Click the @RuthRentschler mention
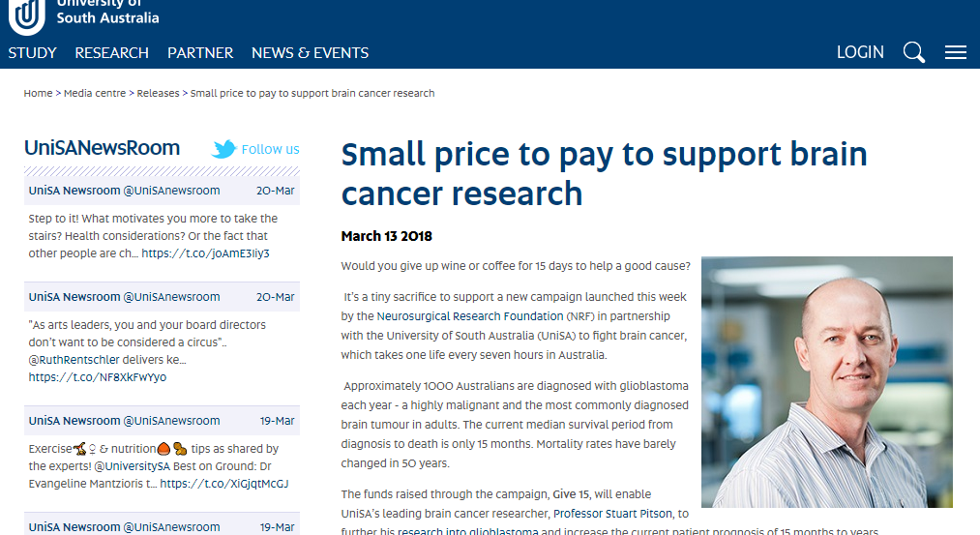980x535 pixels. 74,359
